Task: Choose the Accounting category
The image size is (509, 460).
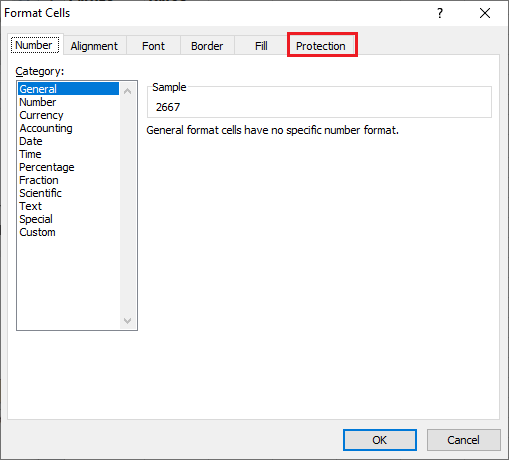Action: click(x=68, y=128)
